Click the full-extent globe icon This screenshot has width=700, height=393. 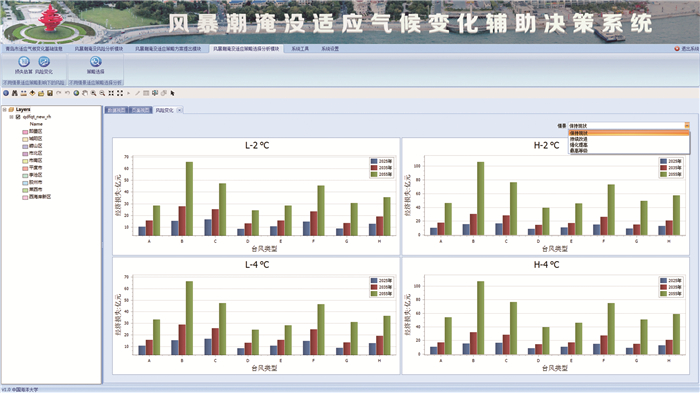[76, 93]
